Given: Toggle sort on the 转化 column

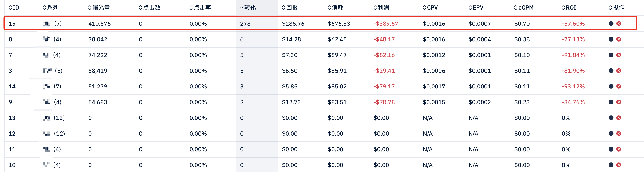Looking at the screenshot, I should 248,7.
